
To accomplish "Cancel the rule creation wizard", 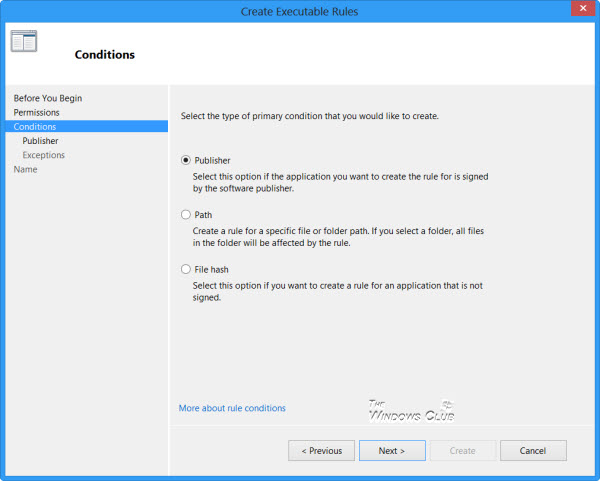I will pos(533,450).
